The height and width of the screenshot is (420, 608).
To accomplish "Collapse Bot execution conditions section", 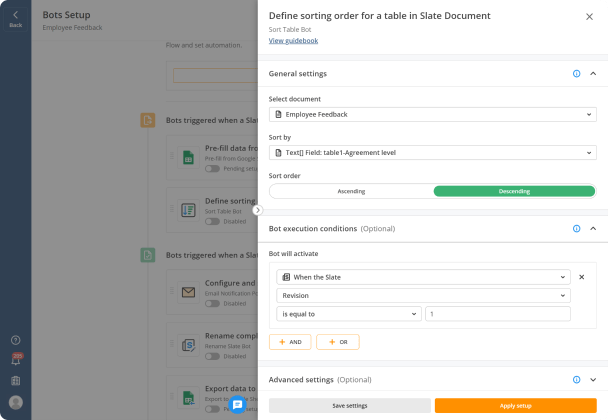I will [x=593, y=228].
